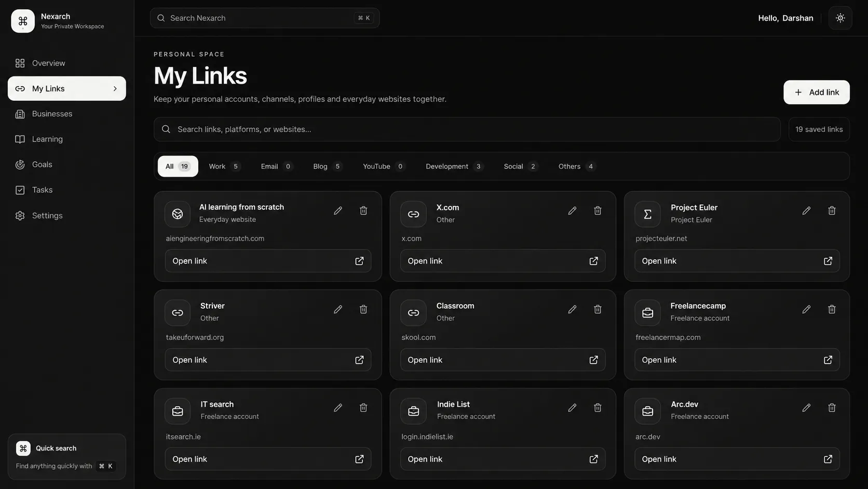Open link for Indie List

tap(503, 459)
